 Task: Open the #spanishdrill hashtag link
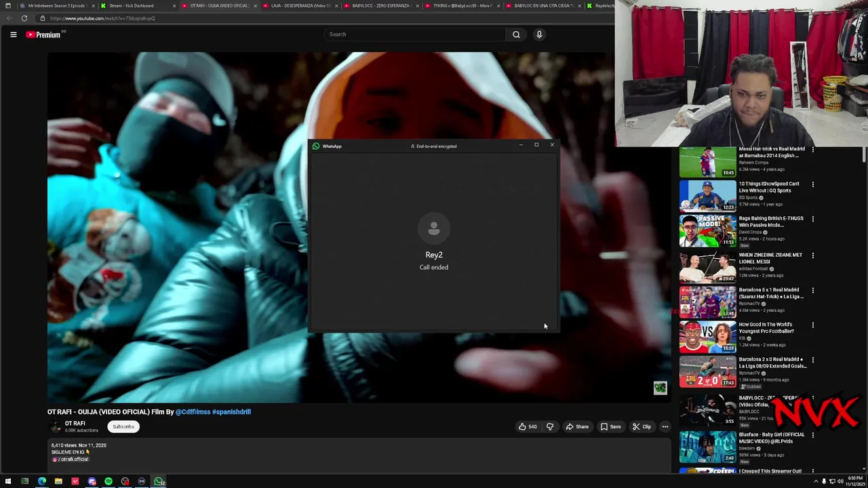tap(232, 412)
